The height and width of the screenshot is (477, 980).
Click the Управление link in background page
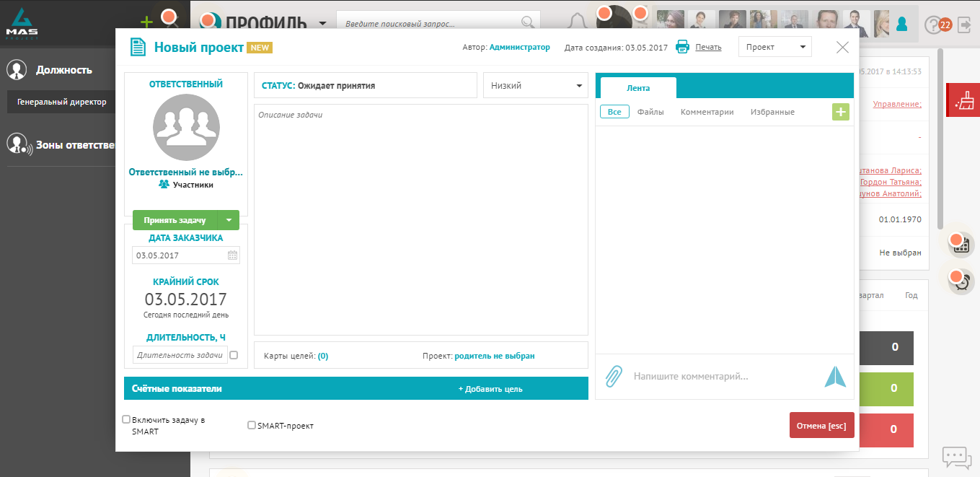897,104
